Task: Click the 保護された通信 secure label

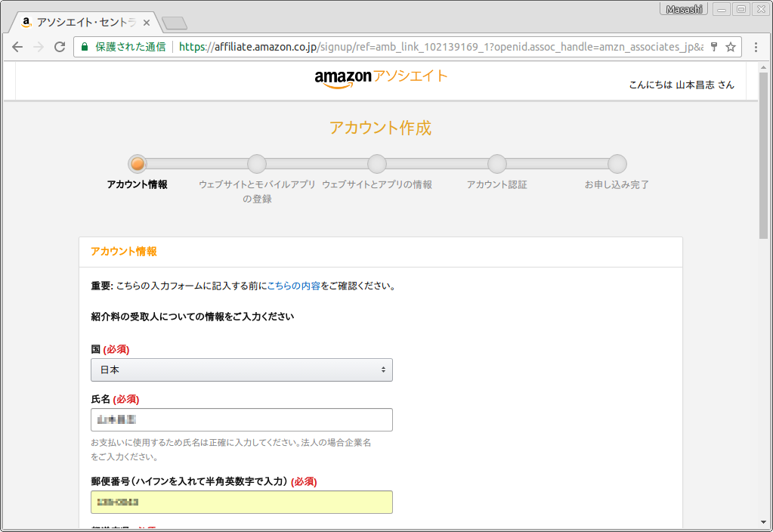Action: (130, 47)
